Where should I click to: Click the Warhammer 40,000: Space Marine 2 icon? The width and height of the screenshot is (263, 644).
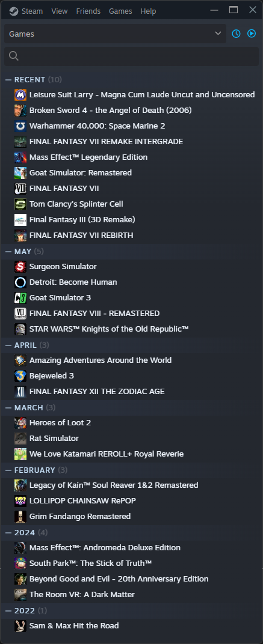pyautogui.click(x=20, y=126)
